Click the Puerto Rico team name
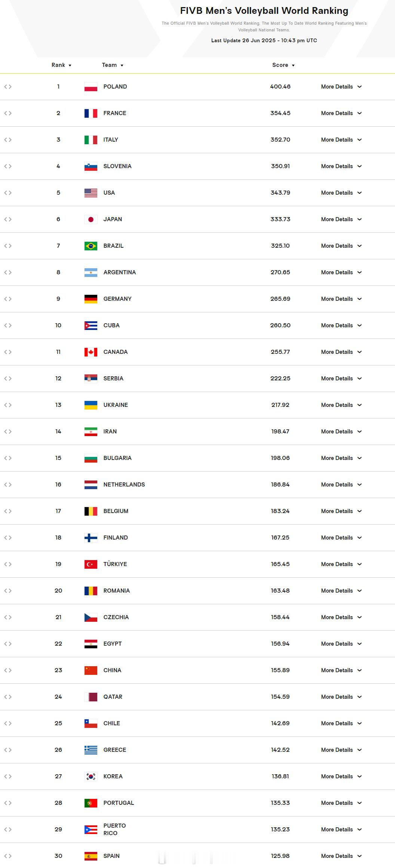Screen dimensions: 395x868 114,830
